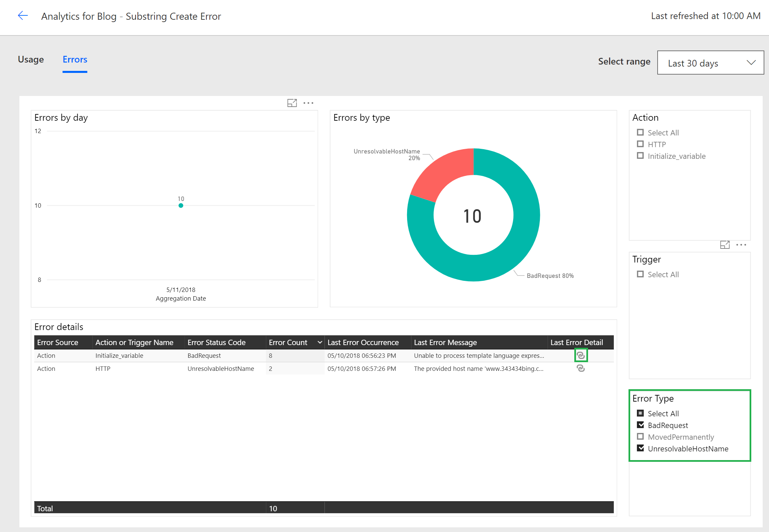The image size is (769, 532).
Task: Open the ellipsis menu above the Trigger panel
Action: pyautogui.click(x=742, y=244)
